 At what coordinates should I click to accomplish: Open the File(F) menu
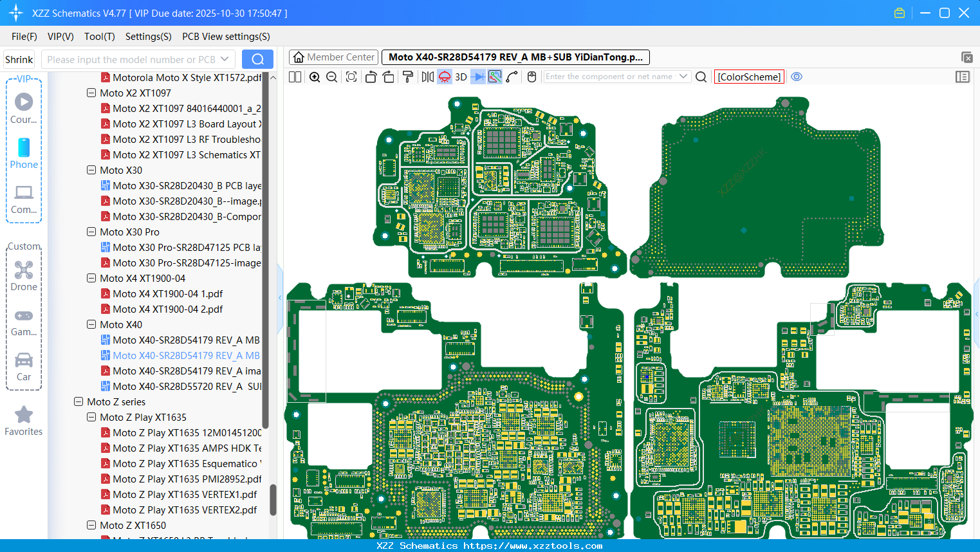coord(24,37)
